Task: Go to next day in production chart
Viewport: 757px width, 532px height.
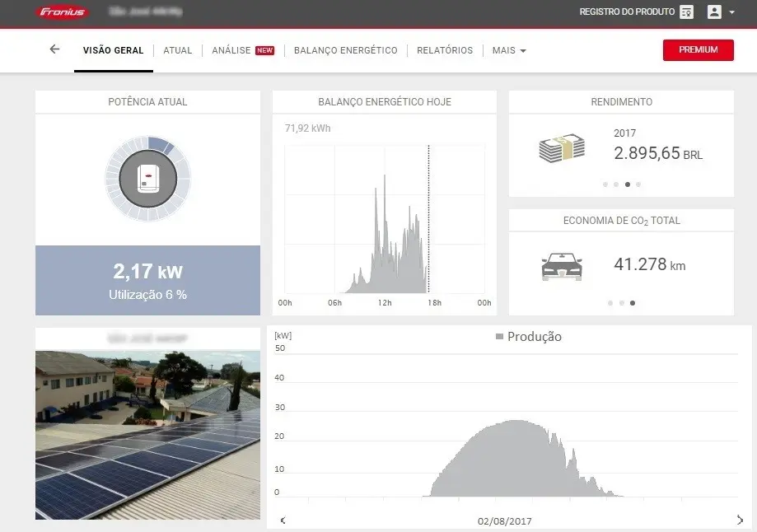Action: [x=739, y=520]
